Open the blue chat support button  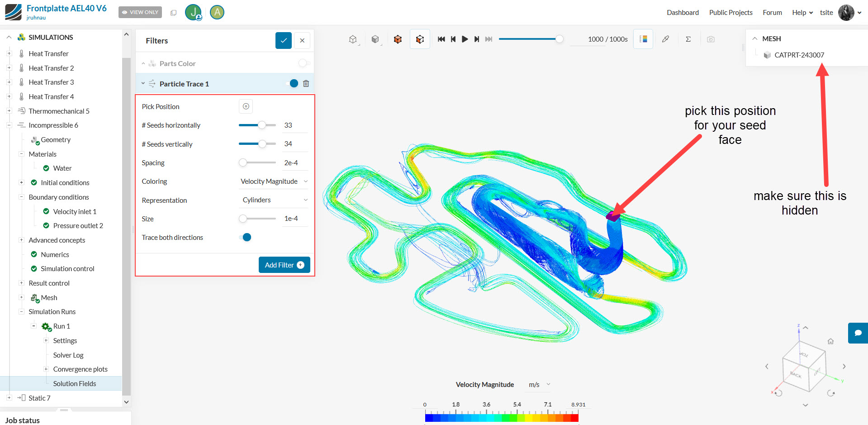point(858,333)
